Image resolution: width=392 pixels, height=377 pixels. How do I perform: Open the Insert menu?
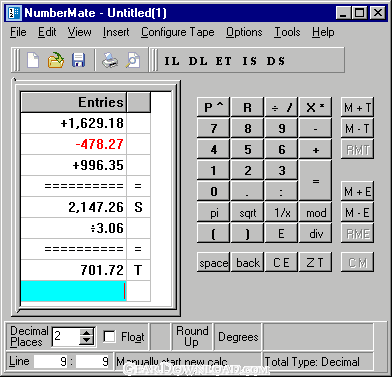[116, 32]
